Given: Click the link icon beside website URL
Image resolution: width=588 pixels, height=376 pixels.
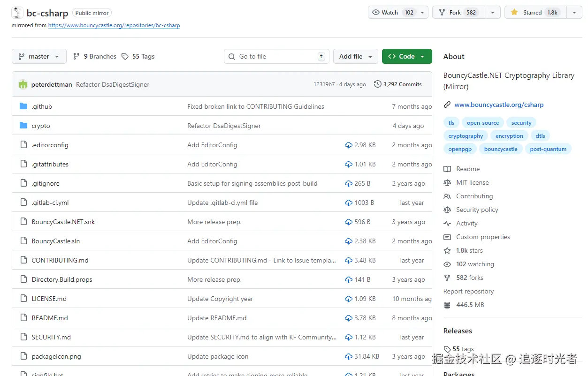Looking at the screenshot, I should [447, 105].
